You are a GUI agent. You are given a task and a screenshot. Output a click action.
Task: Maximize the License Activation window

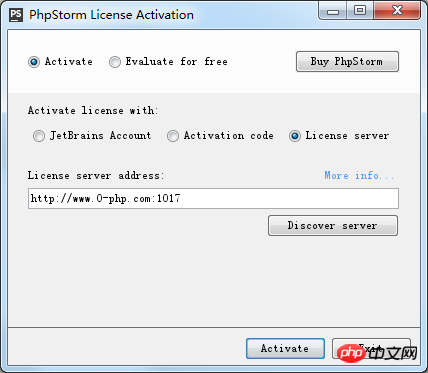[x=360, y=11]
